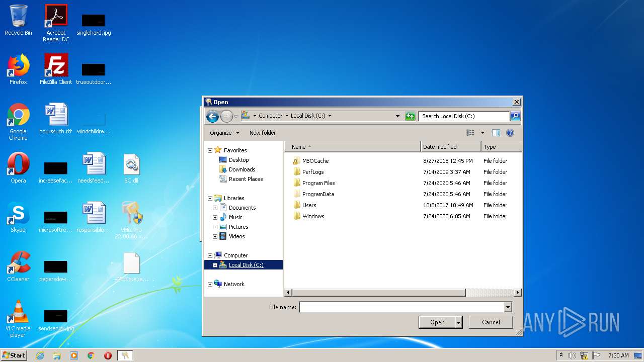
Task: Select FileZilla Client desktop icon
Action: 56,69
